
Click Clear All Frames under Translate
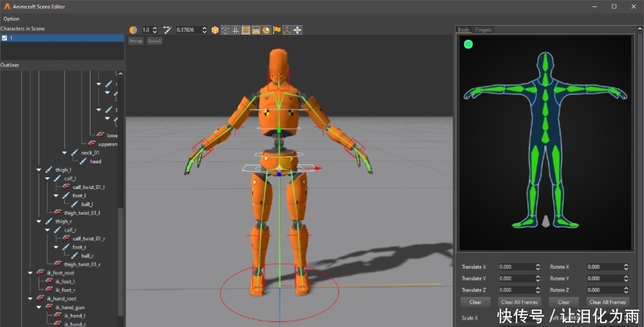519,302
